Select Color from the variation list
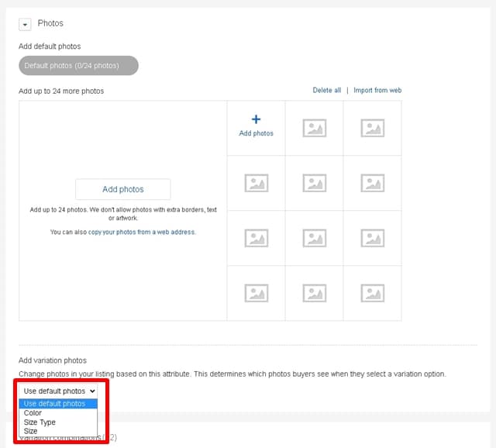Image resolution: width=496 pixels, height=448 pixels. (33, 413)
